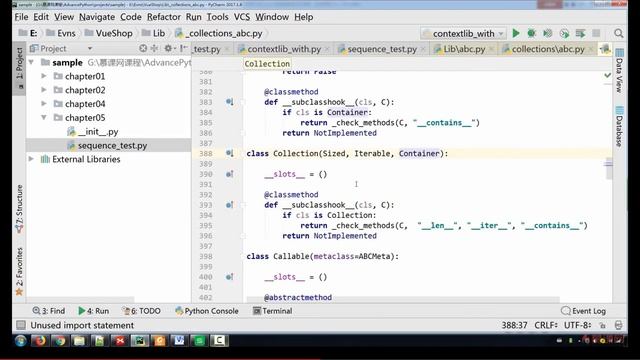Screen dimensions: 640x360
Task: Click override marker gutter icon on line 383
Action: click(230, 102)
